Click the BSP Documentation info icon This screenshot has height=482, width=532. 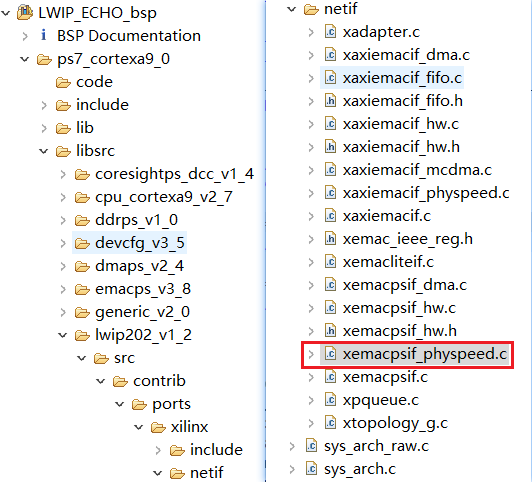(x=44, y=35)
